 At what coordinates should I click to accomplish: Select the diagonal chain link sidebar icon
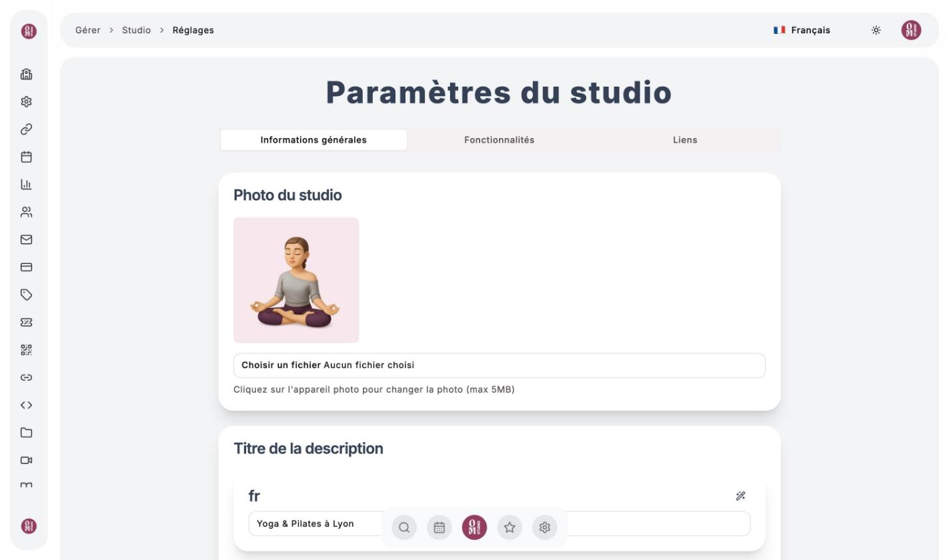pyautogui.click(x=27, y=129)
